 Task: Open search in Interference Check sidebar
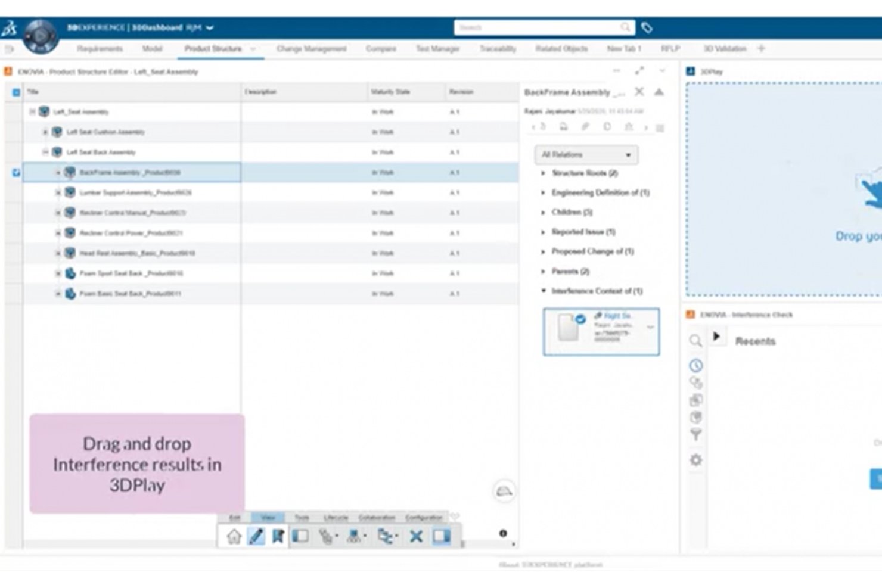click(x=695, y=340)
